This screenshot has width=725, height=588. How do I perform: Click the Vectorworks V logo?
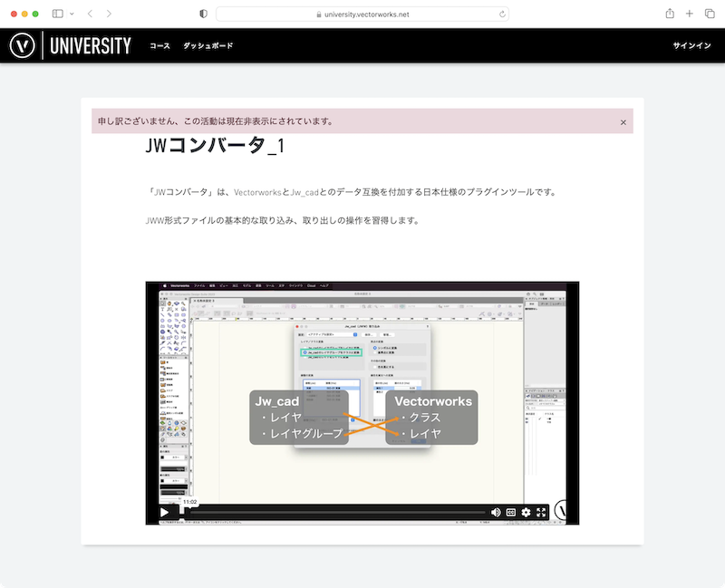coord(22,46)
